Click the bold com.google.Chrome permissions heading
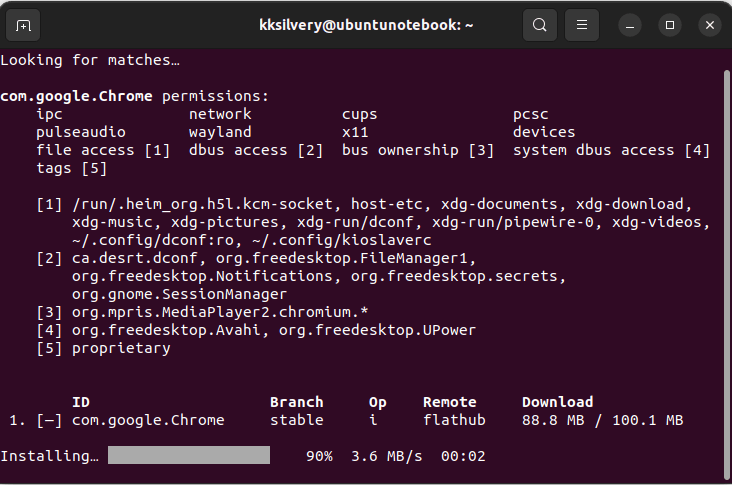The height and width of the screenshot is (485, 732). coord(134,96)
